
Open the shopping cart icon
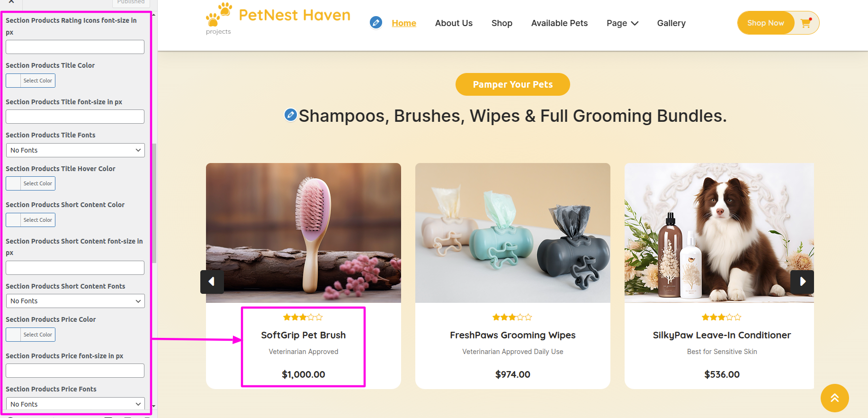click(x=806, y=23)
